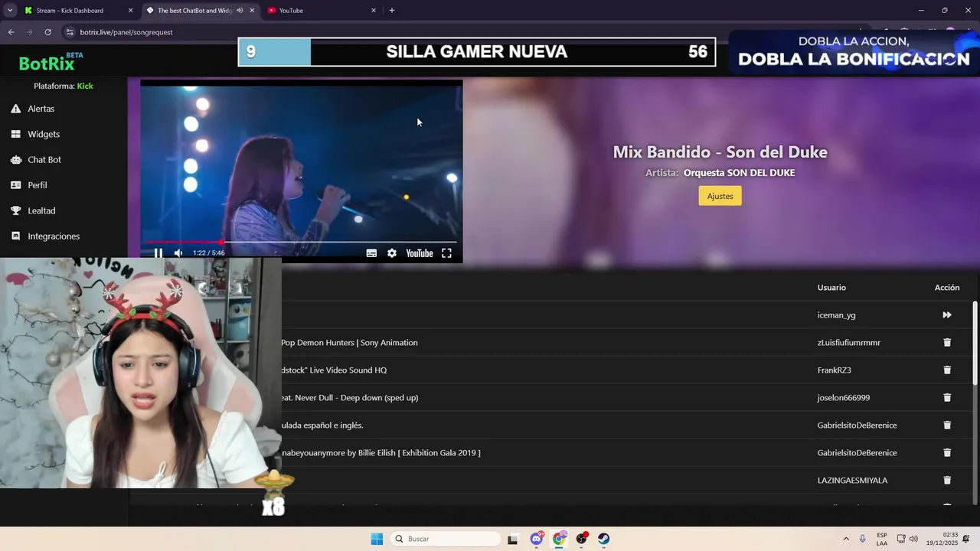Click the 'Mix Bandido - Son del Duke' title
The width and height of the screenshot is (980, 551).
click(x=720, y=152)
